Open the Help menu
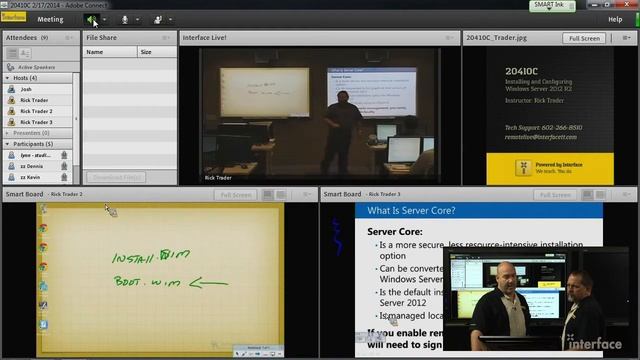The width and height of the screenshot is (640, 360). [x=615, y=19]
